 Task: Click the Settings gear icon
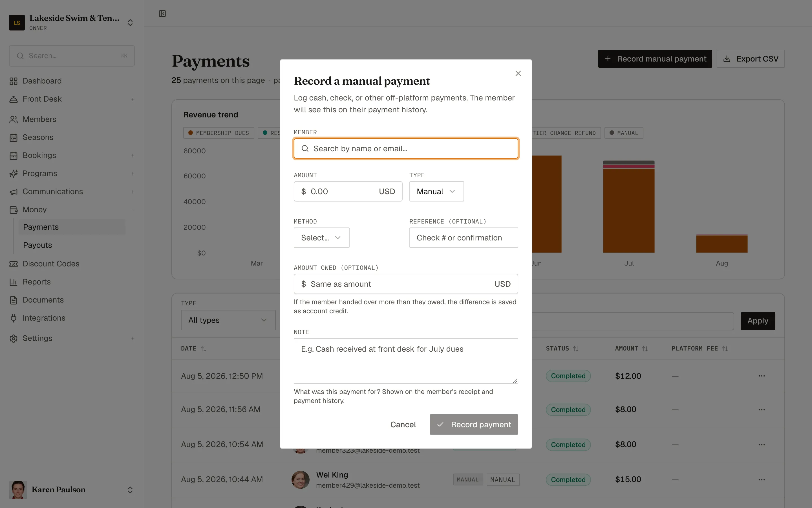coord(14,338)
